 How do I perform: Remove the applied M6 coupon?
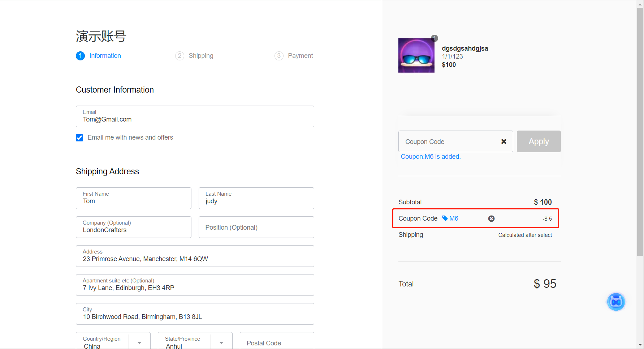(491, 218)
